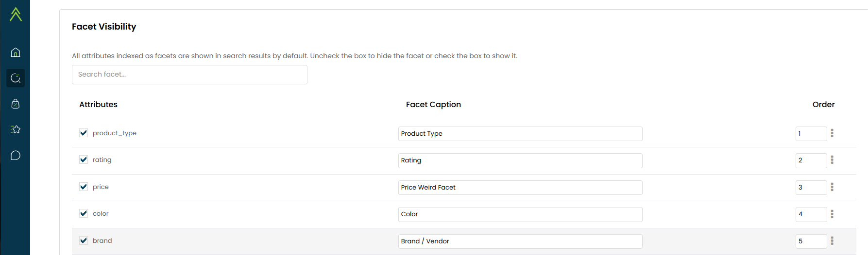
Task: Open the three-dot menu for product_type row
Action: (832, 133)
